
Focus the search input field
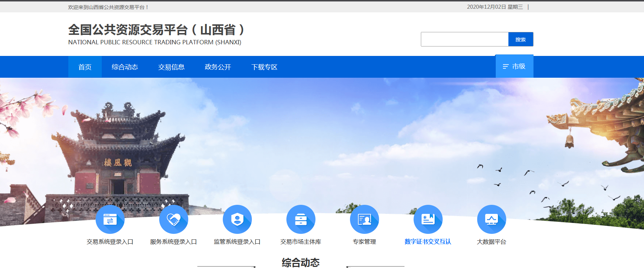(x=464, y=39)
